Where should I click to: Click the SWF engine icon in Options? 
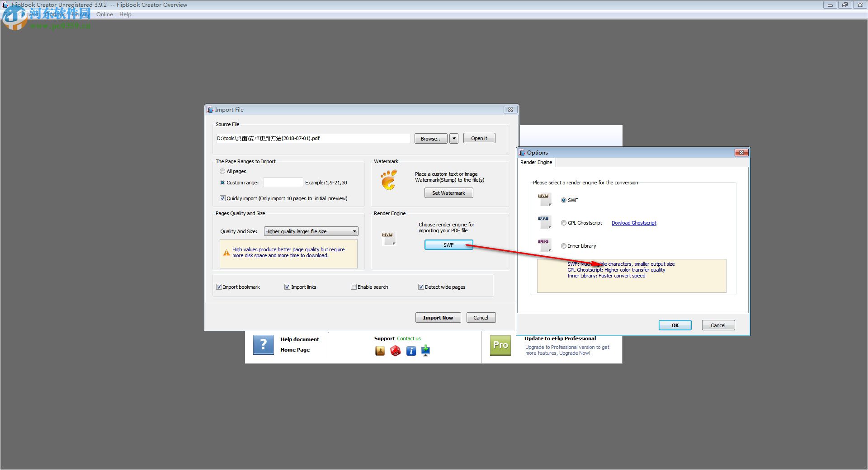(x=545, y=199)
